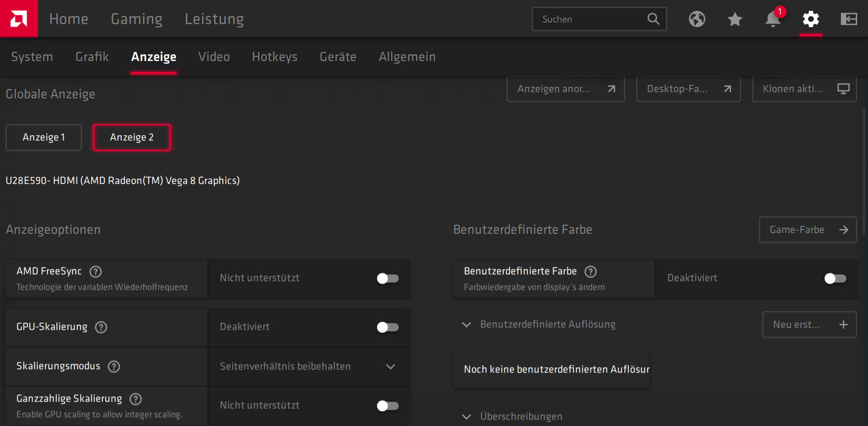Click the search magnifier icon

(x=653, y=19)
